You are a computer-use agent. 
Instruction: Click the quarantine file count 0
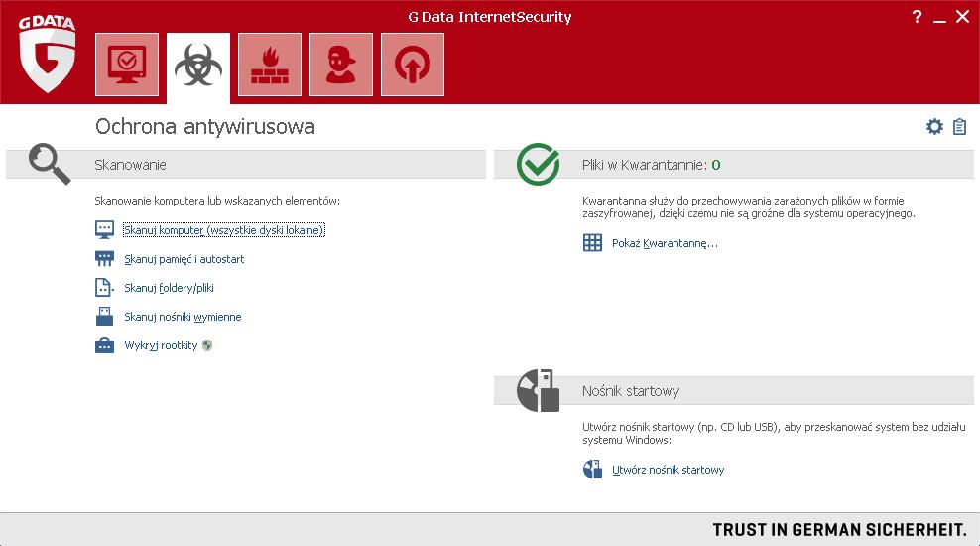[716, 165]
